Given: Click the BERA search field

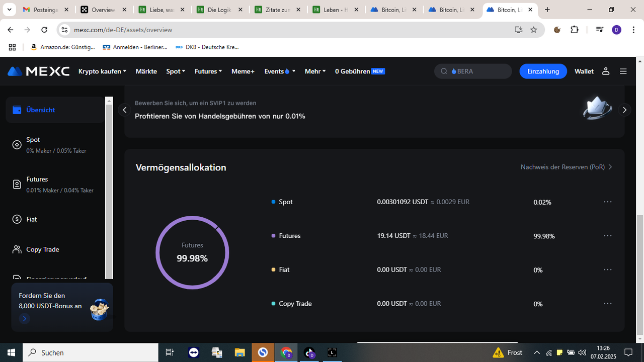Looking at the screenshot, I should (473, 71).
